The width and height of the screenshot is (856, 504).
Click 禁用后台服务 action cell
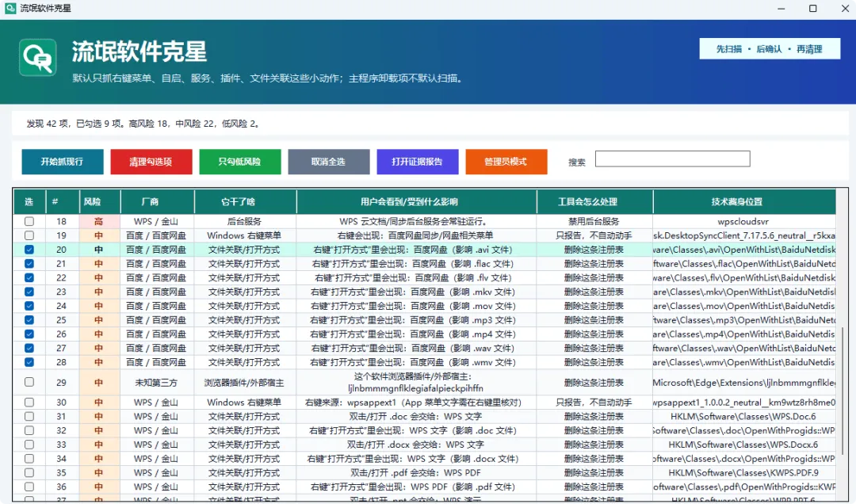tap(594, 221)
